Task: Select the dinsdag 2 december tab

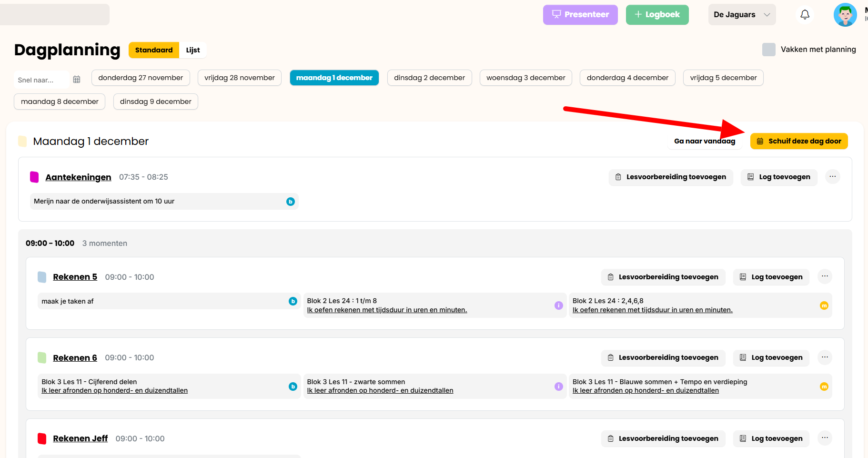Action: pos(429,78)
